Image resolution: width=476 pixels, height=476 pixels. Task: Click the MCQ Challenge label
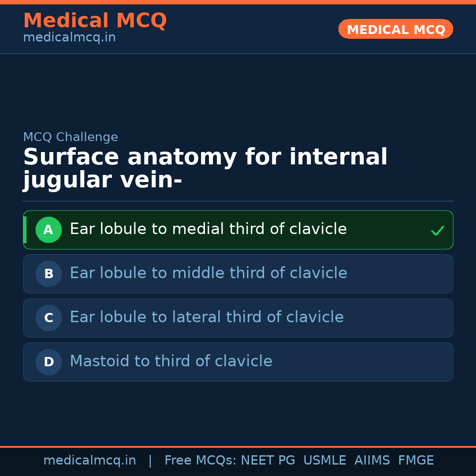tap(71, 137)
